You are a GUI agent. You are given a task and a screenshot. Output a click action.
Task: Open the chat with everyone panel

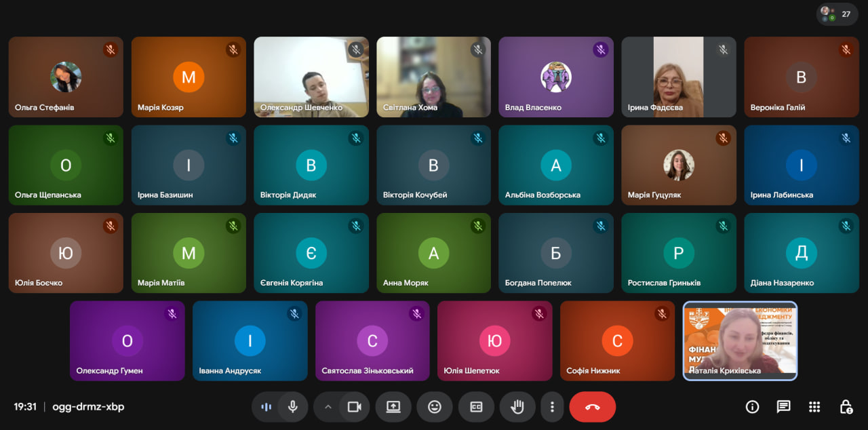[x=783, y=407]
